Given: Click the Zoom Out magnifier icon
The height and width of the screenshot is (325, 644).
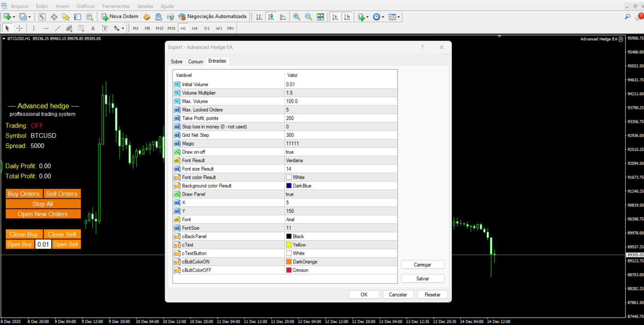Looking at the screenshot, I should tap(308, 17).
